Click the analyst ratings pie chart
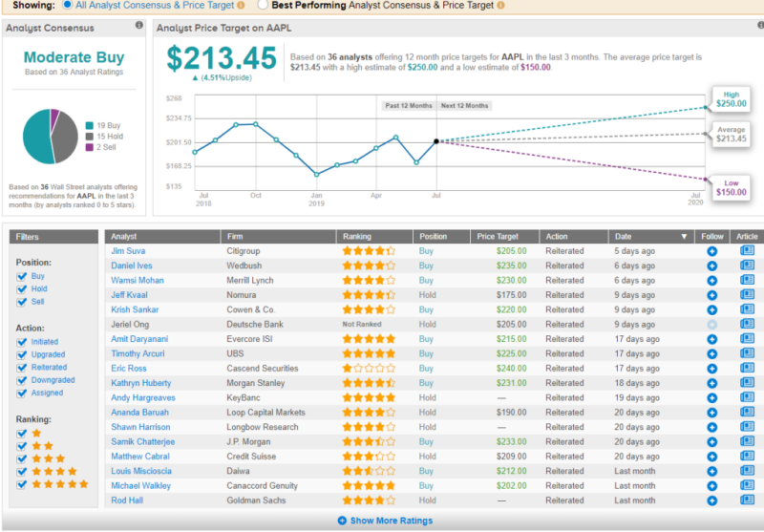The image size is (764, 532). (51, 137)
